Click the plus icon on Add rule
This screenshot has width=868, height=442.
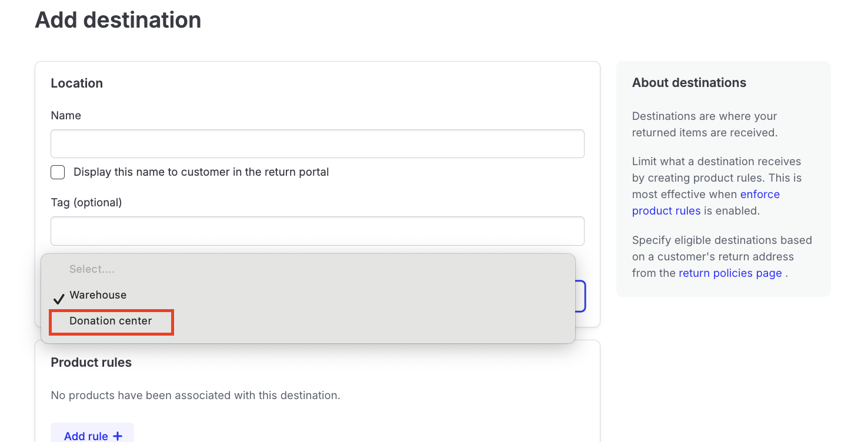[x=118, y=436]
